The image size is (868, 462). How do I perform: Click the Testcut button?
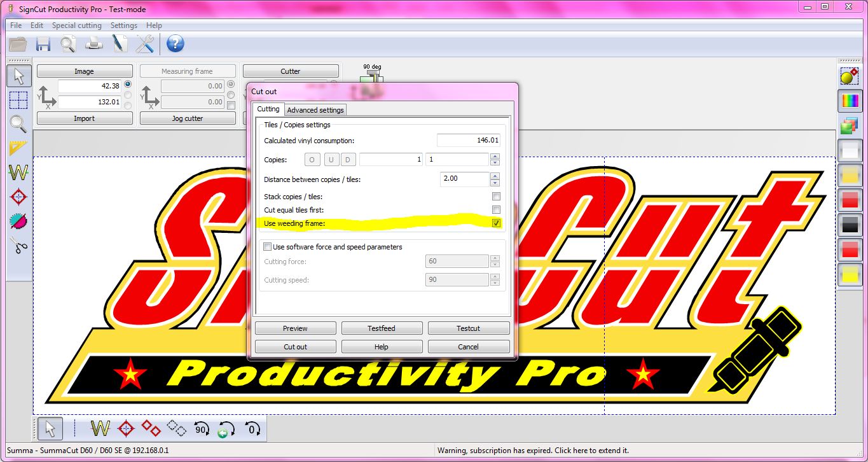[x=468, y=328]
